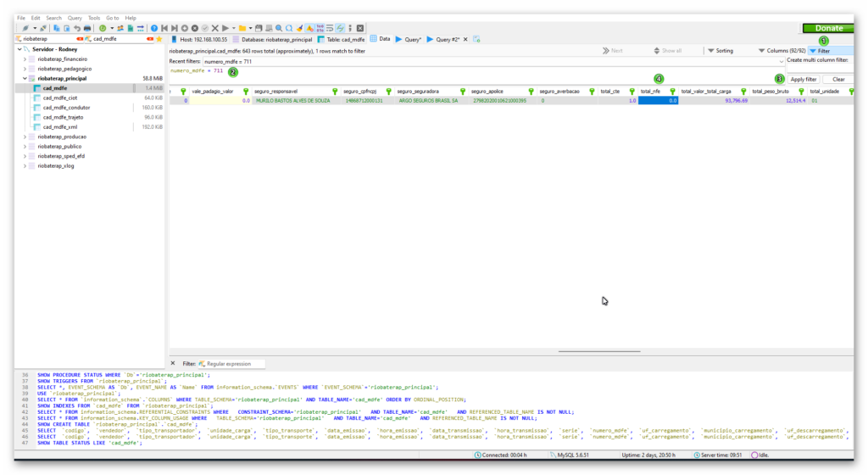Toggle wrap long lines icon
Screen dimensions: 868x475
(x=330, y=28)
